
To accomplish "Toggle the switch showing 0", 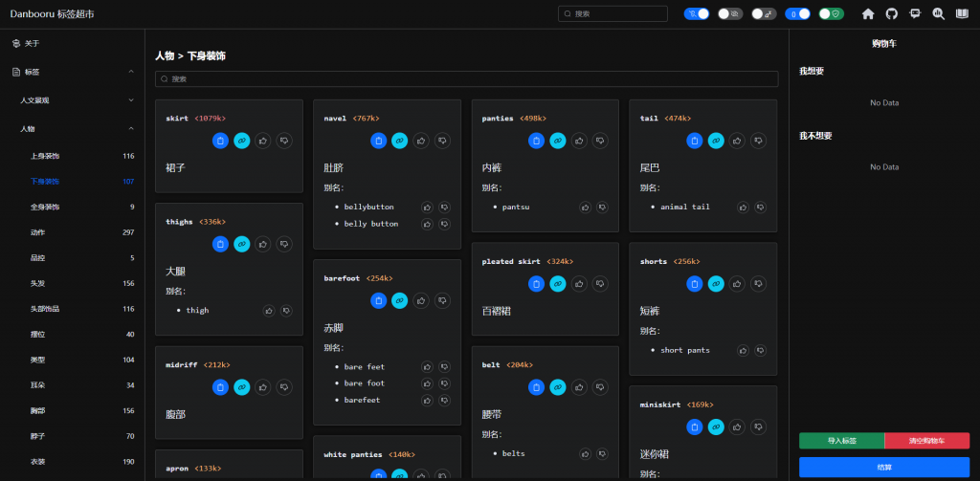I will pyautogui.click(x=797, y=13).
